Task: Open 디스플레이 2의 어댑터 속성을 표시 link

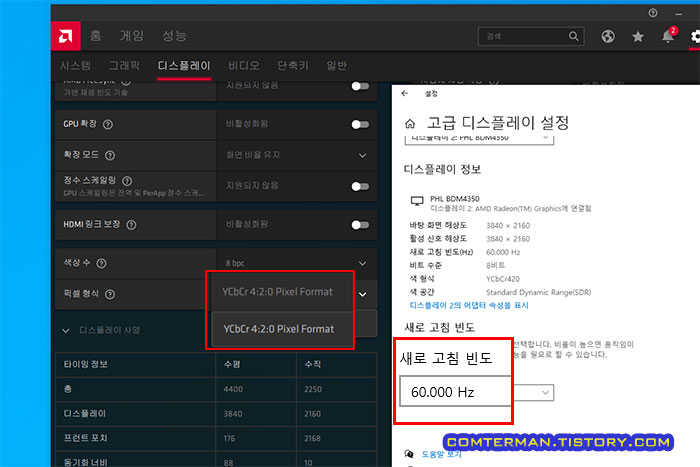Action: (x=469, y=305)
